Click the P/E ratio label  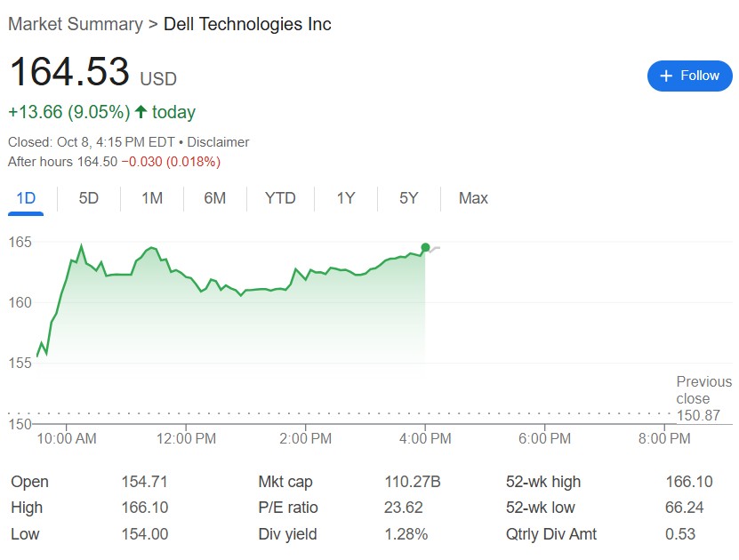point(287,508)
